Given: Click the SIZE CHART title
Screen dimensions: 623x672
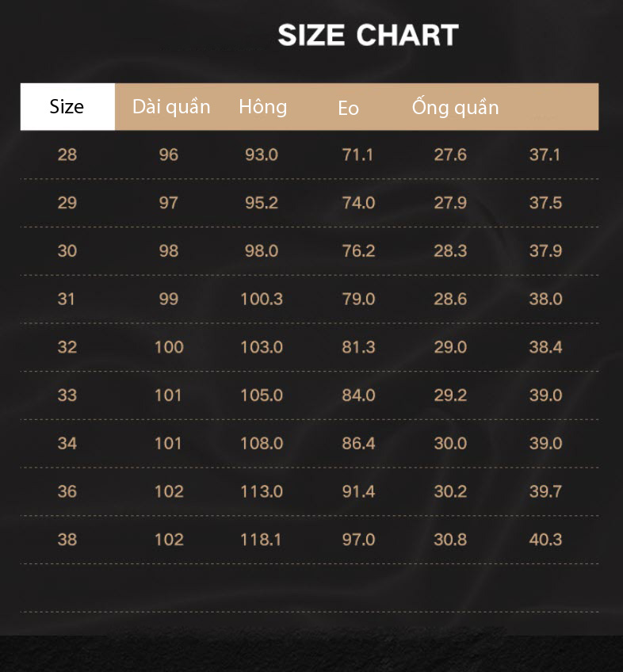Looking at the screenshot, I should 369,35.
